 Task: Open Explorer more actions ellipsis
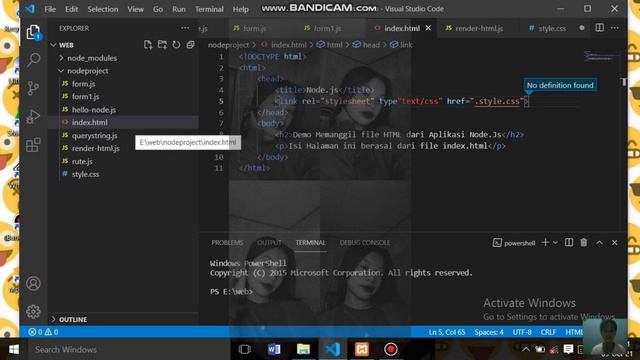185,28
